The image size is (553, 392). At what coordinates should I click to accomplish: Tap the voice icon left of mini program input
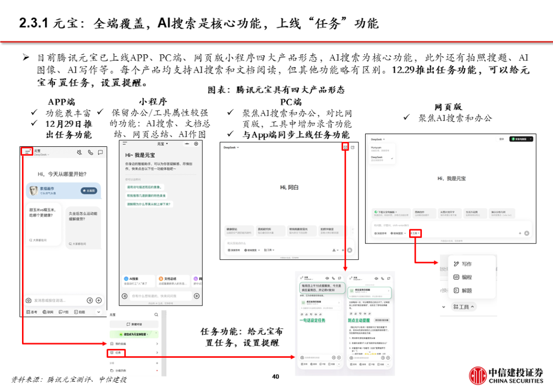tap(124, 296)
